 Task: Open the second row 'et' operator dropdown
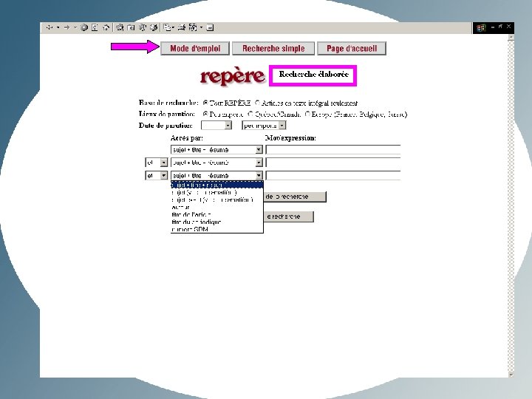[157, 163]
